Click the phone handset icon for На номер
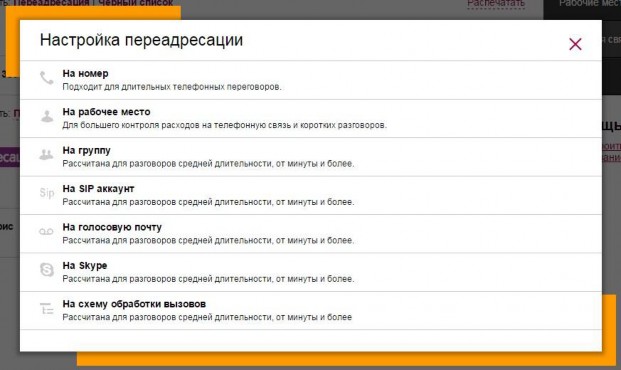 click(47, 78)
